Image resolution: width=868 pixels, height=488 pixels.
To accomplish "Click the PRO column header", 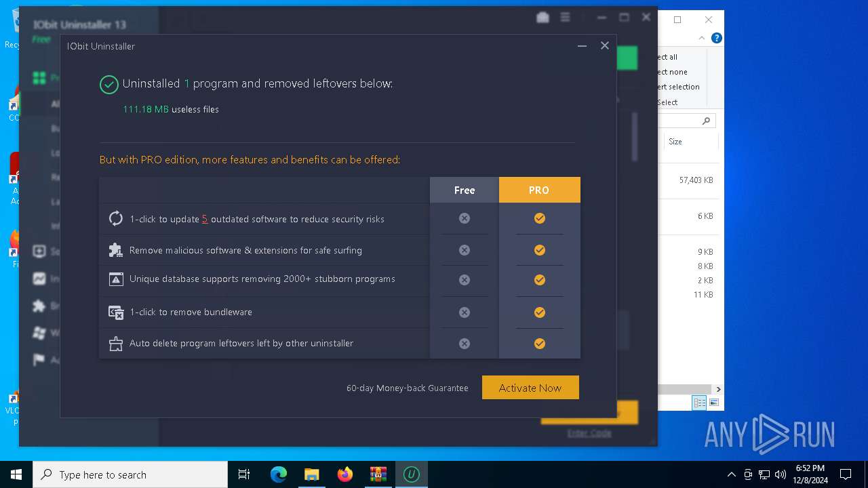I will [x=539, y=190].
